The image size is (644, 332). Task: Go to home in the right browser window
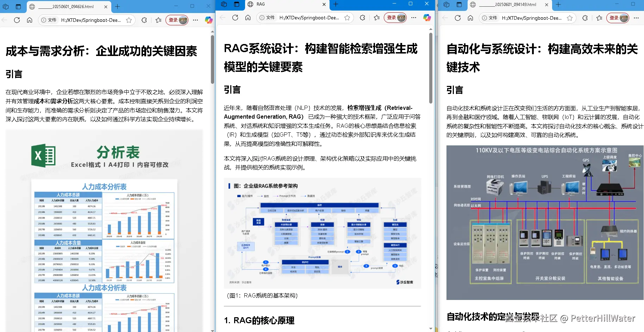coord(470,18)
